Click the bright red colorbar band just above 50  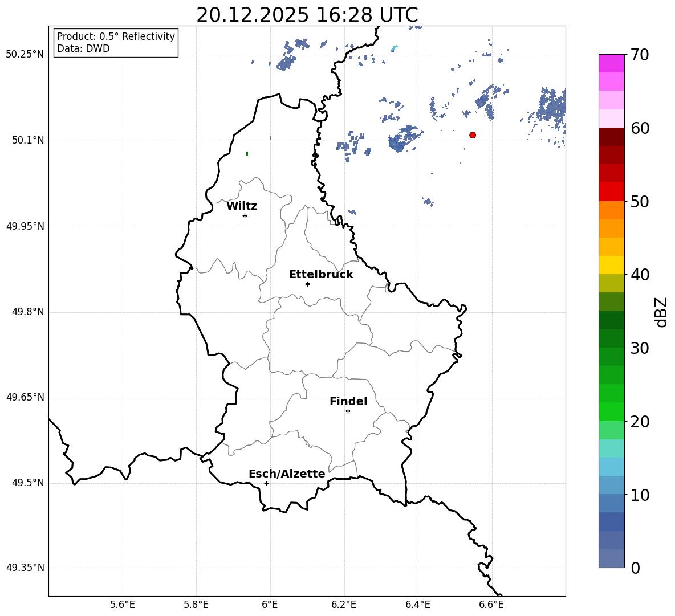pyautogui.click(x=612, y=192)
